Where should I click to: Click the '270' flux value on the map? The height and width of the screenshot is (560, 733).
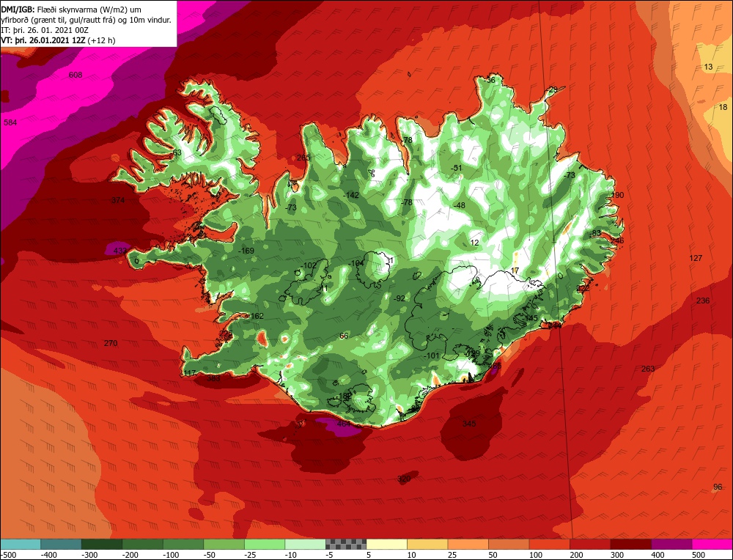click(111, 343)
